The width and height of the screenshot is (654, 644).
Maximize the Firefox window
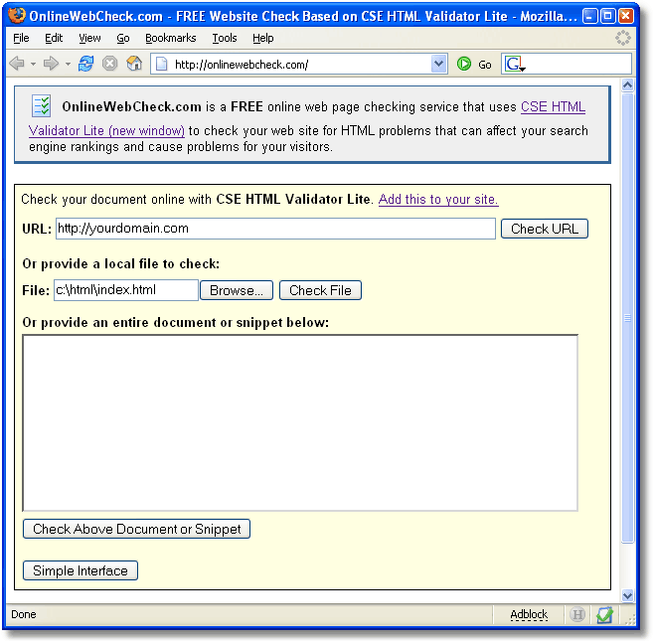click(x=608, y=16)
